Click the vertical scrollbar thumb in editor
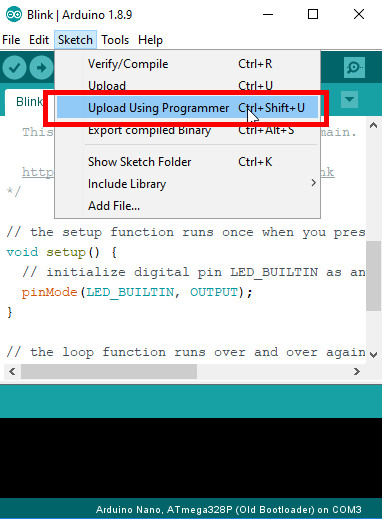 tap(373, 276)
